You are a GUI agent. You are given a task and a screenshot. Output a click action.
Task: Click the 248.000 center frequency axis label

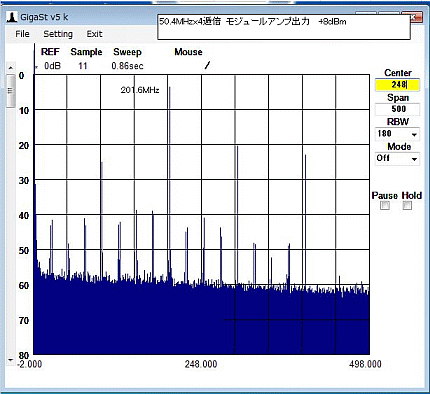(201, 364)
